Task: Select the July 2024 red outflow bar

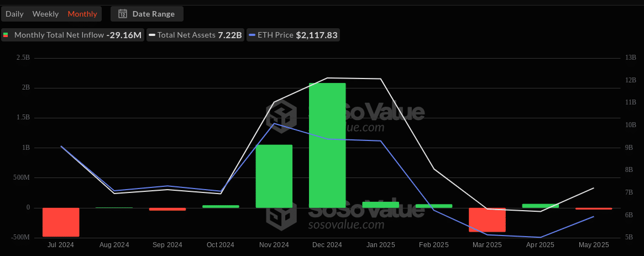Action: click(x=61, y=222)
